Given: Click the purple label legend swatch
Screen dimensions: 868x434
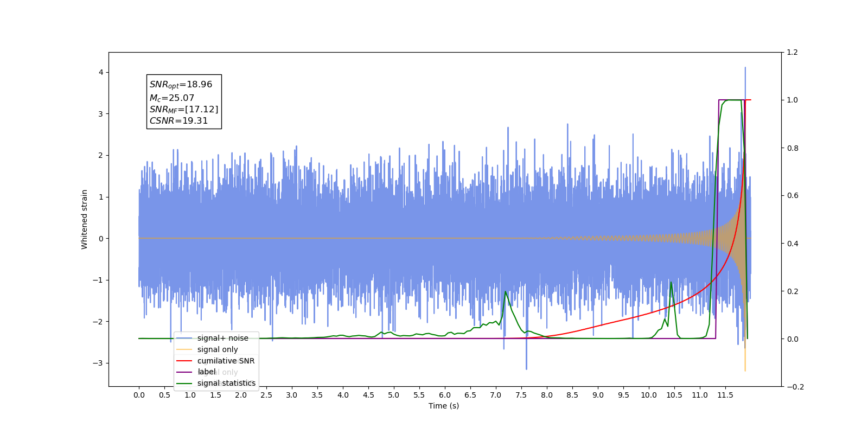Looking at the screenshot, I should 184,372.
